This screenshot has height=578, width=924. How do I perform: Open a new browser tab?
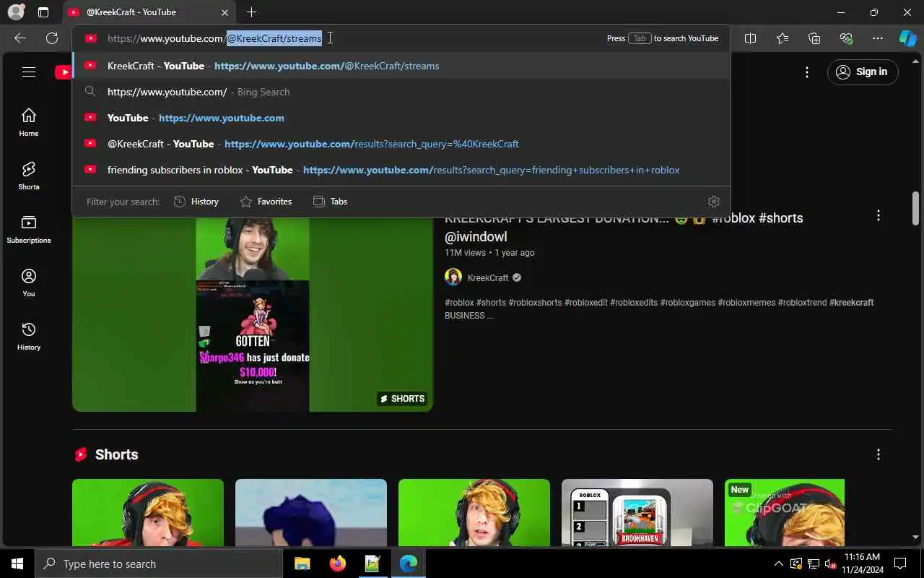pyautogui.click(x=251, y=12)
